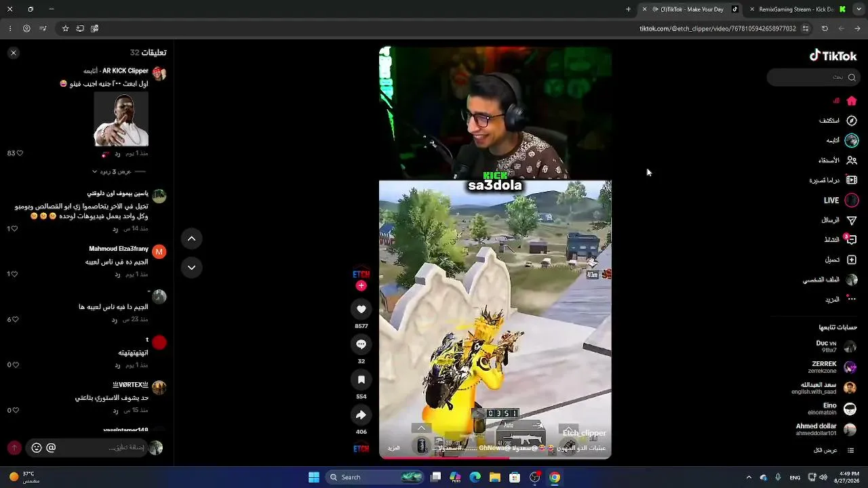Reload the page
Screen dimensions: 868x488
click(x=825, y=28)
